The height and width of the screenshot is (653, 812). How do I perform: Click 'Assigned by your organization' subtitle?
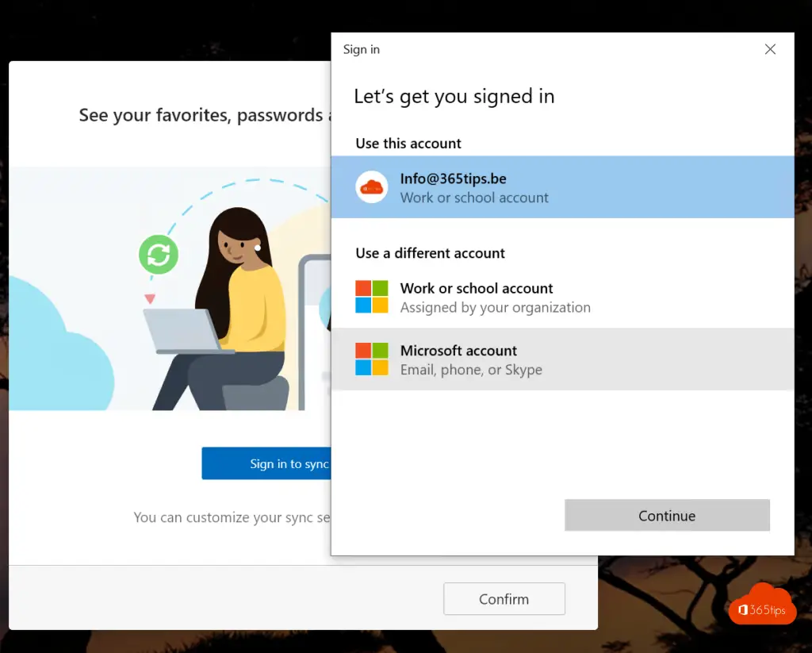495,308
